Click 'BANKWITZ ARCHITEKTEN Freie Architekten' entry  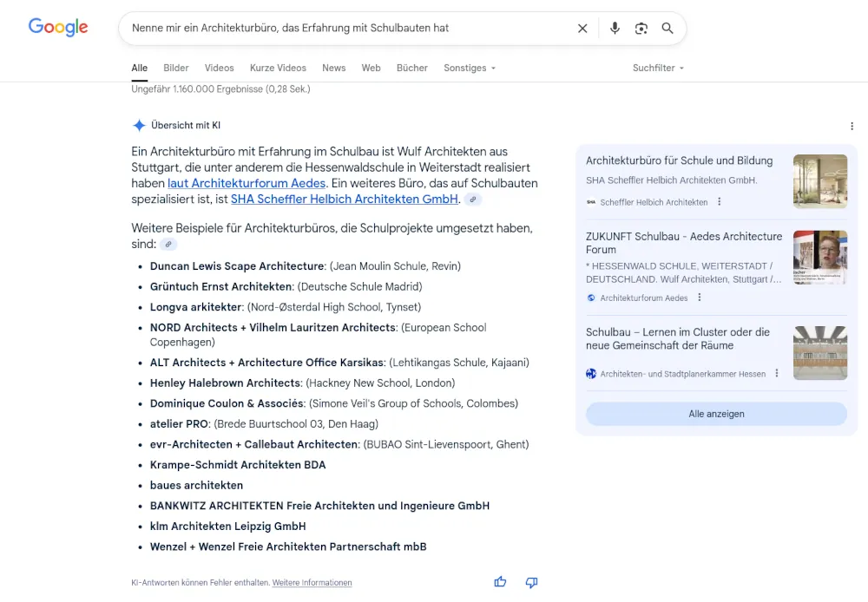319,506
